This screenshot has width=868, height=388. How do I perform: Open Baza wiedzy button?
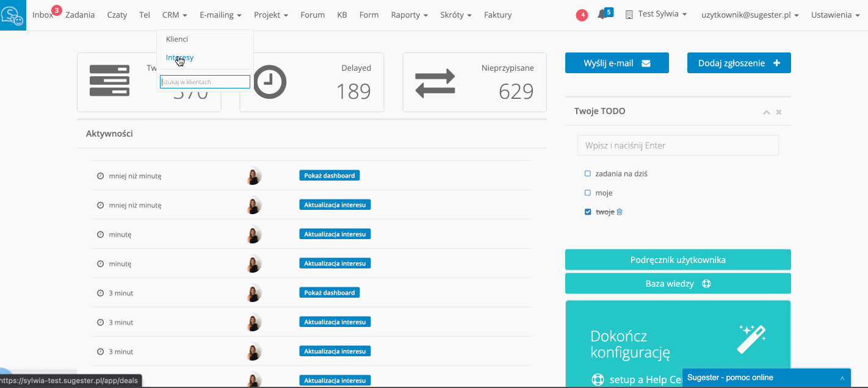click(x=678, y=283)
